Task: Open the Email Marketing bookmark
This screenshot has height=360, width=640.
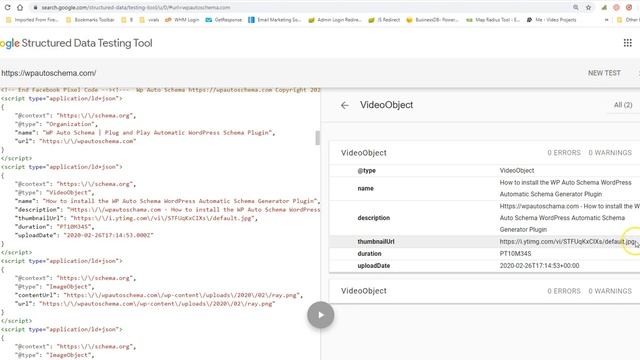Action: click(275, 20)
